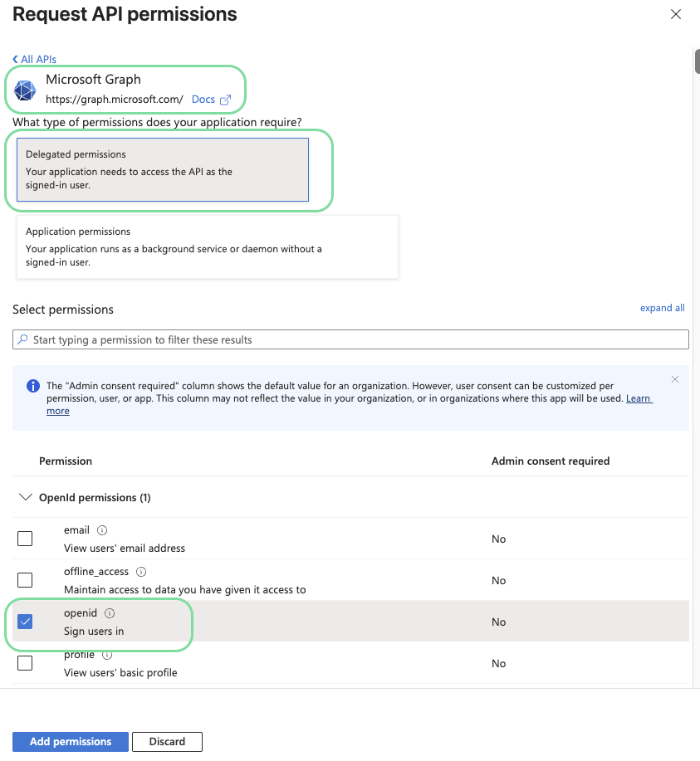Screen dimensions: 700x761
Task: Click the search magnifier icon in filter box
Action: pos(23,339)
